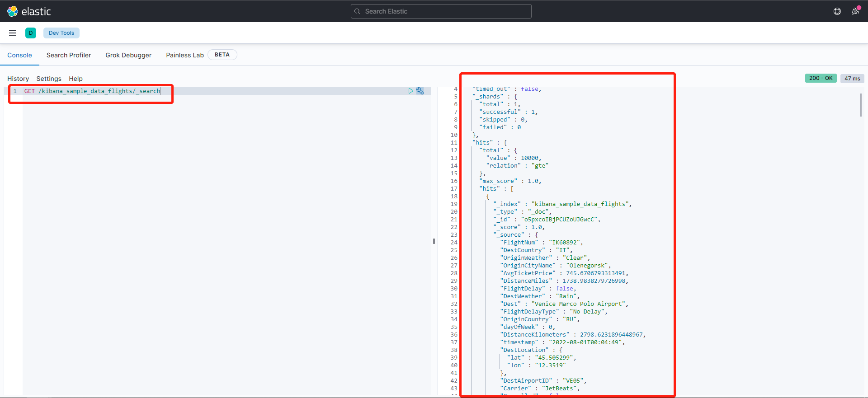Focus the Search Elastic field
Viewport: 868px width, 398px height.
point(441,11)
